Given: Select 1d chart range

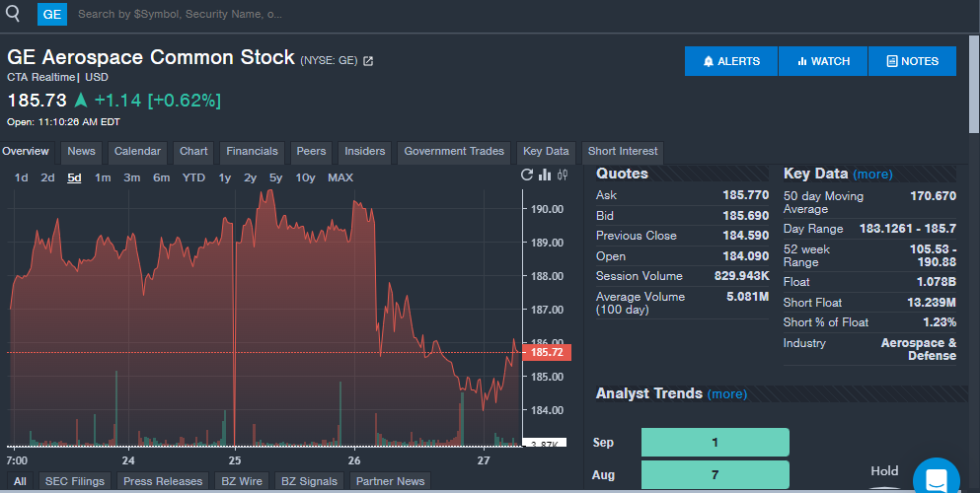Looking at the screenshot, I should coord(22,177).
